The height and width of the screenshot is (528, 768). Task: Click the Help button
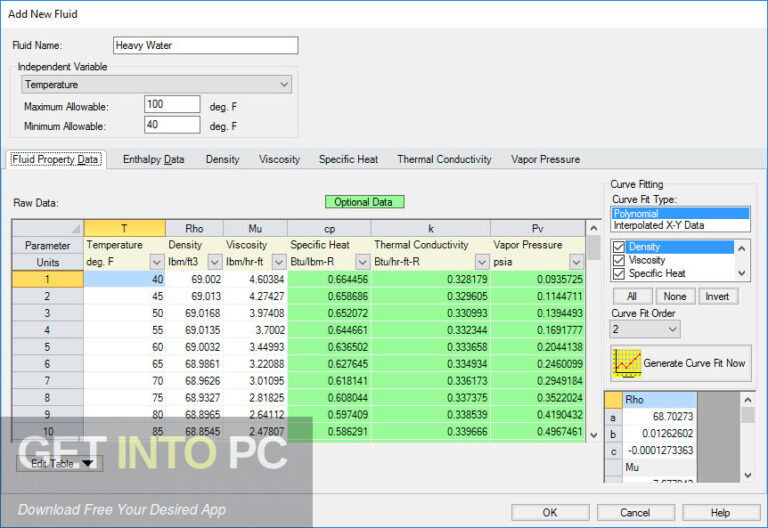(720, 512)
